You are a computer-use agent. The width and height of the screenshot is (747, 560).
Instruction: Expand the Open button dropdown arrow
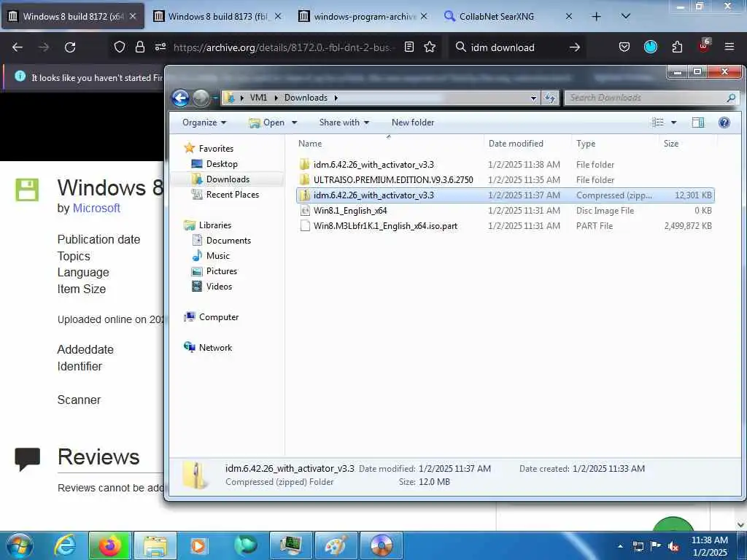(295, 122)
